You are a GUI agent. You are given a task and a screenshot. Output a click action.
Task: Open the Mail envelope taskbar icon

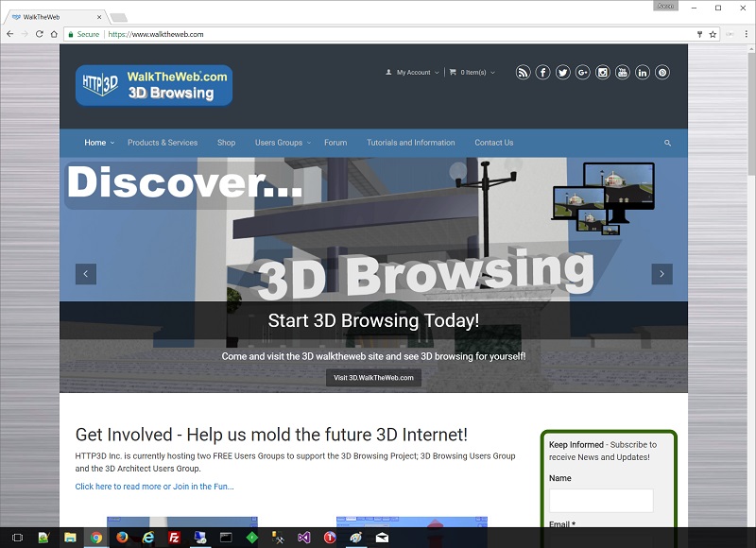pos(382,537)
